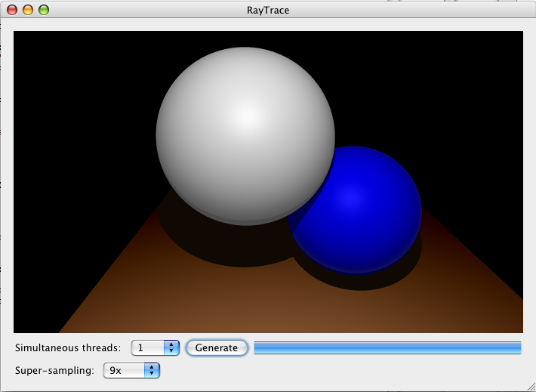Click the Generate button
The width and height of the screenshot is (536, 392).
tap(217, 347)
